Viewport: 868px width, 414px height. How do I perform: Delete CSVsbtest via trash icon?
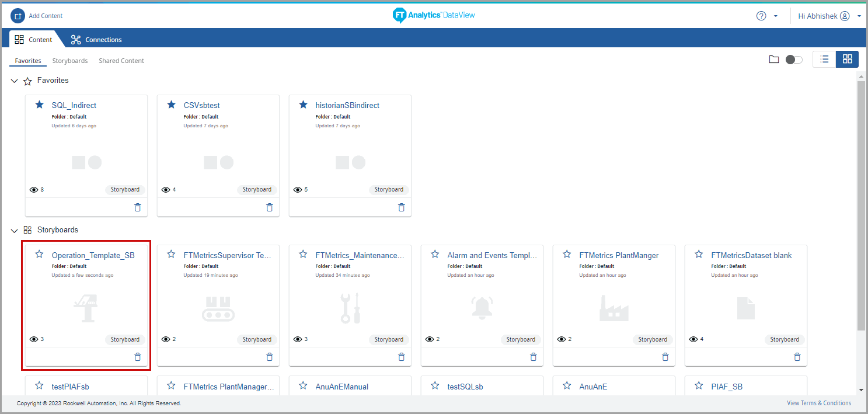pyautogui.click(x=270, y=207)
